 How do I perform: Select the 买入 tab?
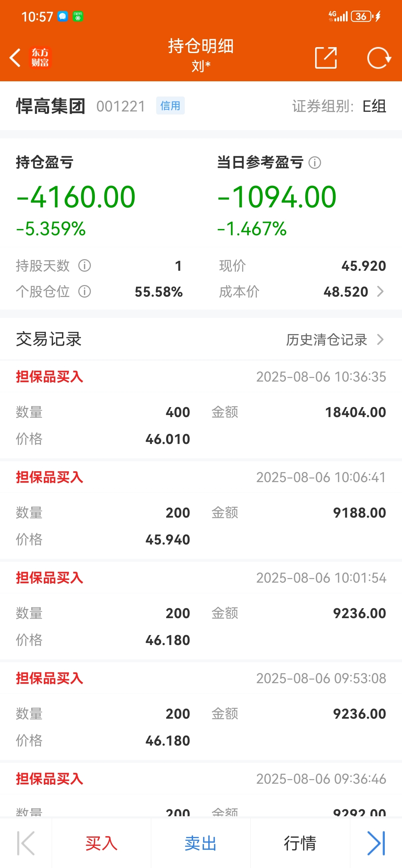(101, 843)
